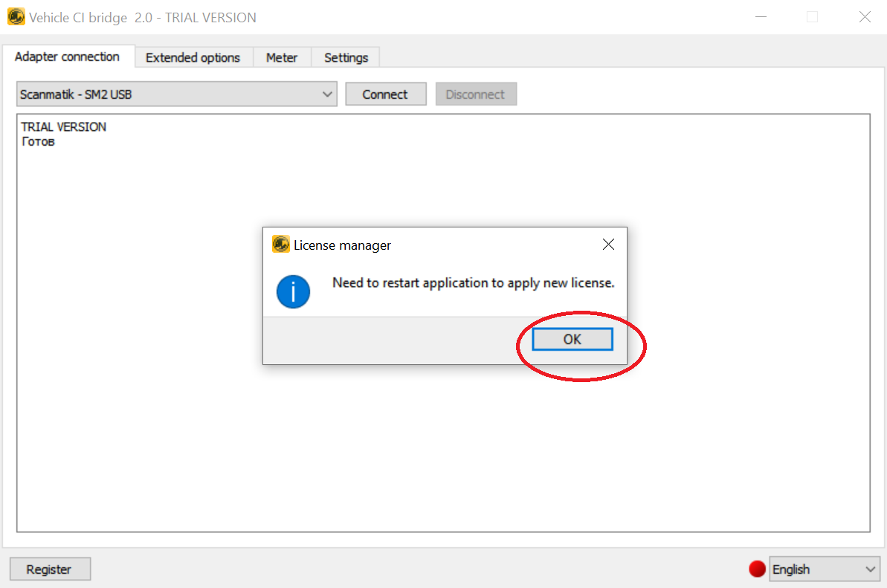Close the Vehicle CI bridge main window
Screen dimensions: 887x588
865,17
